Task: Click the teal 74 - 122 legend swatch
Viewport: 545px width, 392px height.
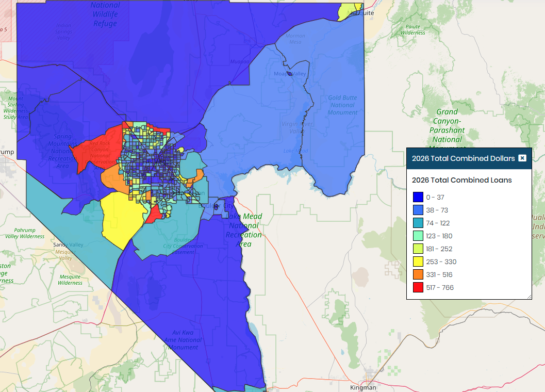Action: pos(418,223)
